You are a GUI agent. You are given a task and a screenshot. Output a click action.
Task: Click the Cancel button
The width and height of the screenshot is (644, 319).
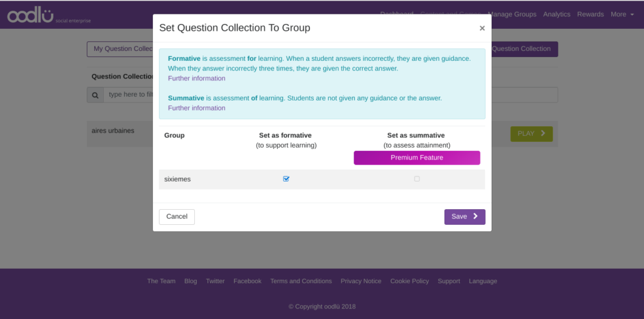tap(177, 217)
